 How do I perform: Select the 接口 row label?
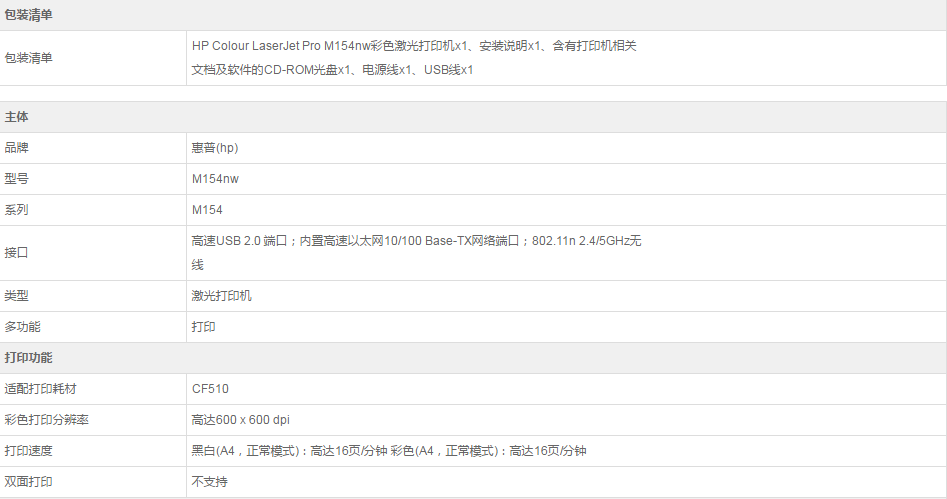click(x=16, y=253)
